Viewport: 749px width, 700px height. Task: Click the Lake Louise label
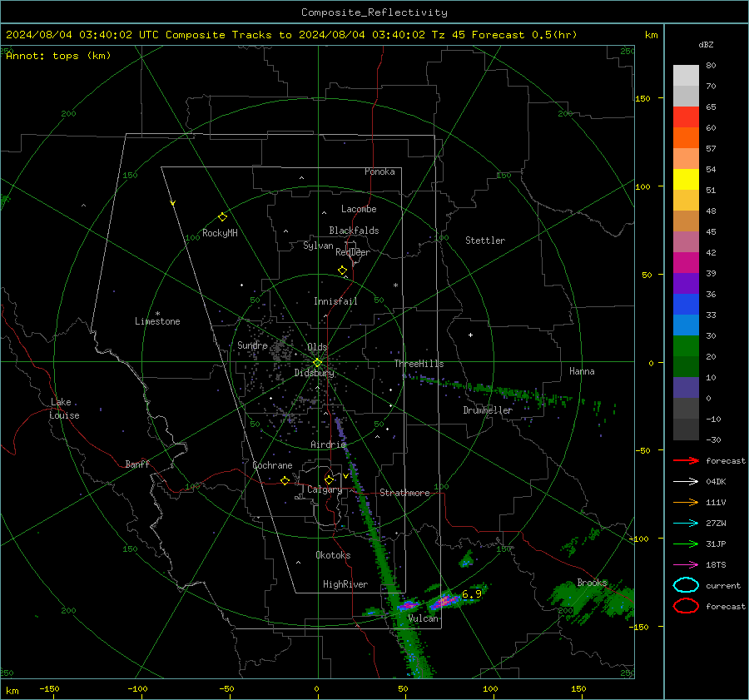click(x=64, y=409)
